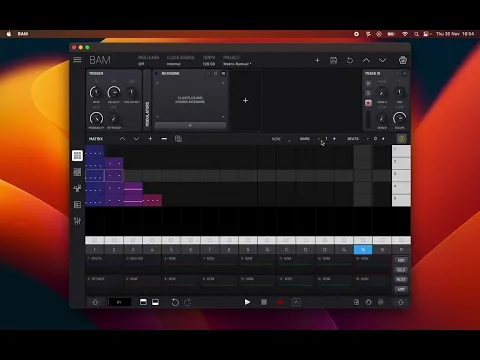The width and height of the screenshot is (480, 360).
Task: Click the plus bar under No Engine panel
Action: tap(190, 126)
